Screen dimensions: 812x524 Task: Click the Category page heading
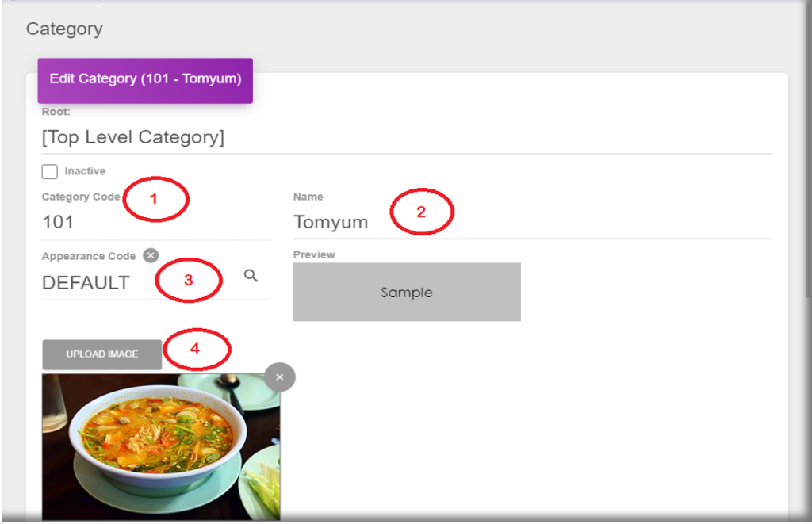pyautogui.click(x=64, y=29)
